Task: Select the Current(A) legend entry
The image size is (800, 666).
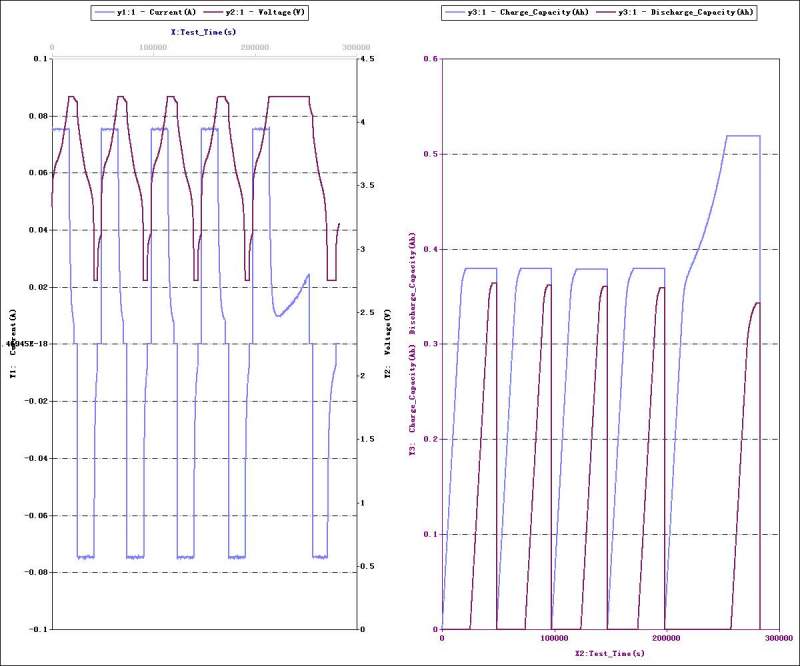Action: [145, 12]
